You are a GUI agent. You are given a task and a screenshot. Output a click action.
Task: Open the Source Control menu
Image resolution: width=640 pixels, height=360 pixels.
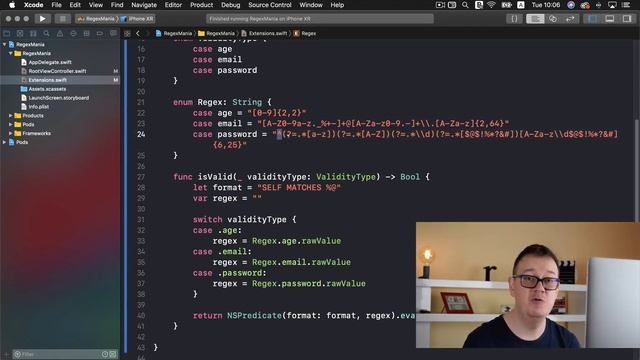[x=270, y=5]
